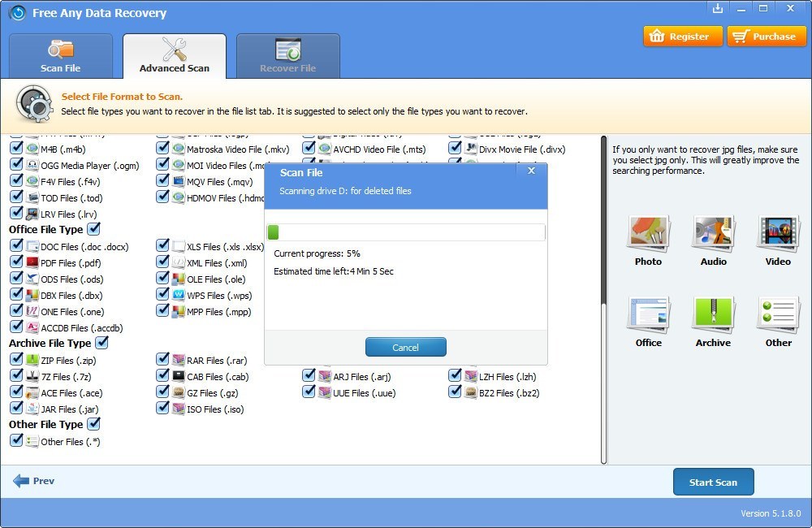812x528 pixels.
Task: Toggle the Other File Type checkbox
Action: (95, 424)
